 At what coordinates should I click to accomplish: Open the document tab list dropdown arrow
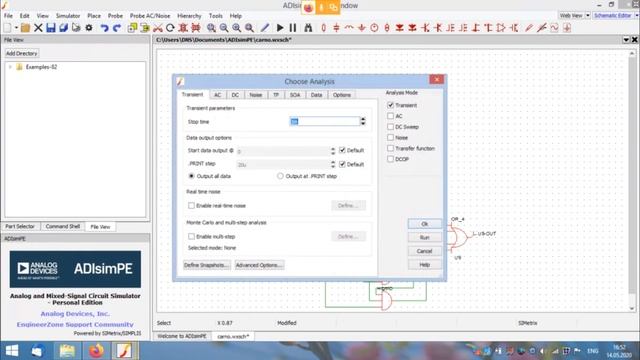coord(626,40)
